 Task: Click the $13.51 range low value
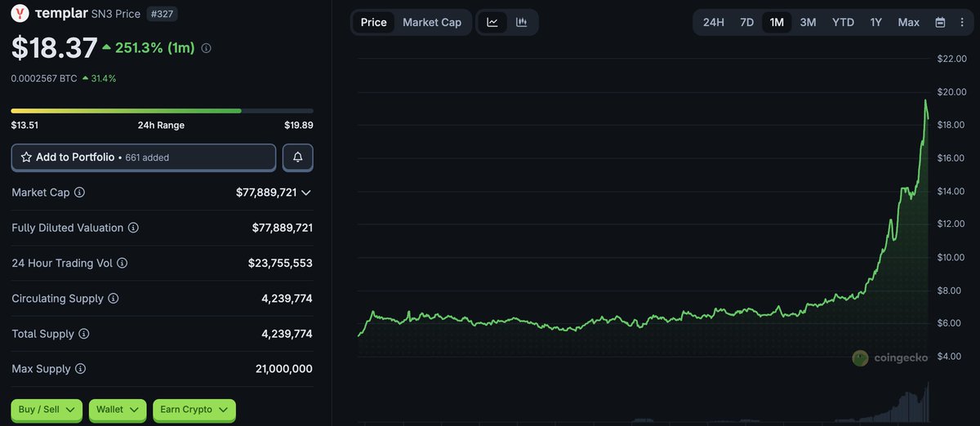(24, 125)
